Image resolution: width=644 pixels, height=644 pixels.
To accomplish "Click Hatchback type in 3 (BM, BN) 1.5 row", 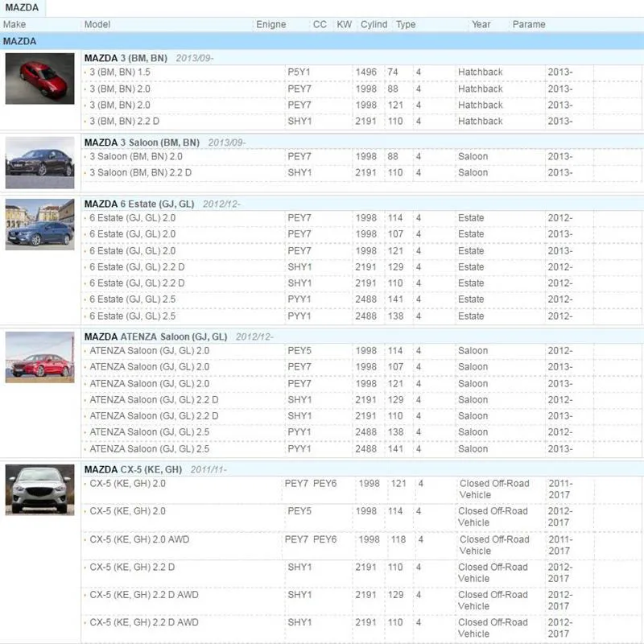I will (480, 72).
